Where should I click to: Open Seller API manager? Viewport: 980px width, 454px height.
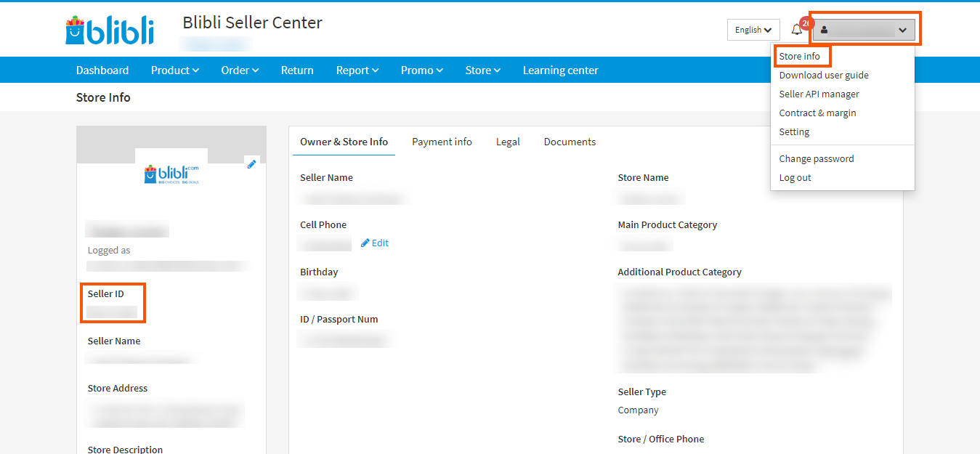point(819,94)
